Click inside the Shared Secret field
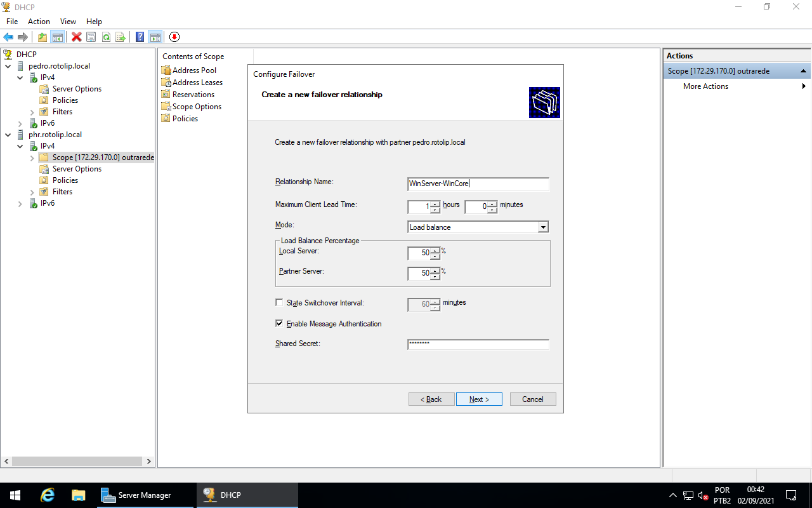The width and height of the screenshot is (812, 508). tap(478, 345)
